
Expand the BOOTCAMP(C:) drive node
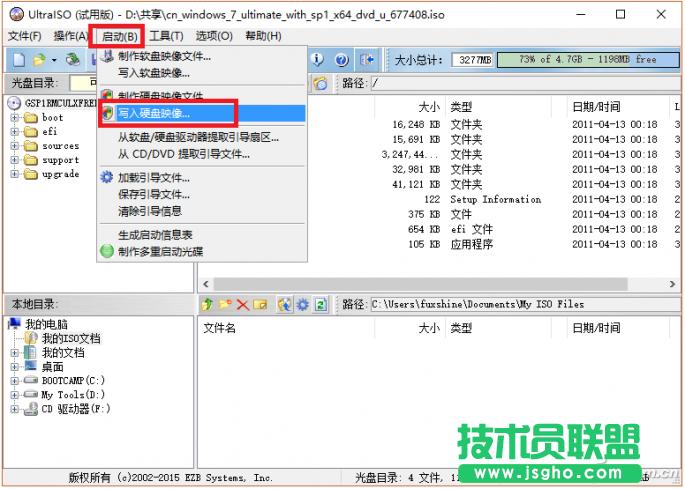coord(16,380)
